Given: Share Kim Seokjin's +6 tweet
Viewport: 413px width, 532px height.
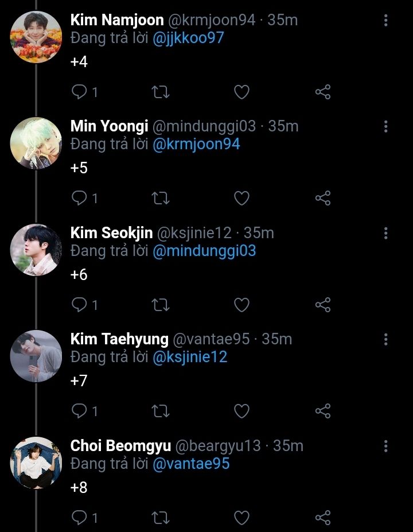Looking at the screenshot, I should coord(323,305).
